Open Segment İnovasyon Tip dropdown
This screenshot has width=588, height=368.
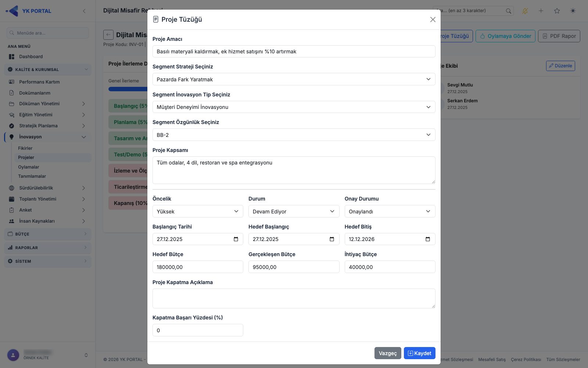tap(294, 107)
